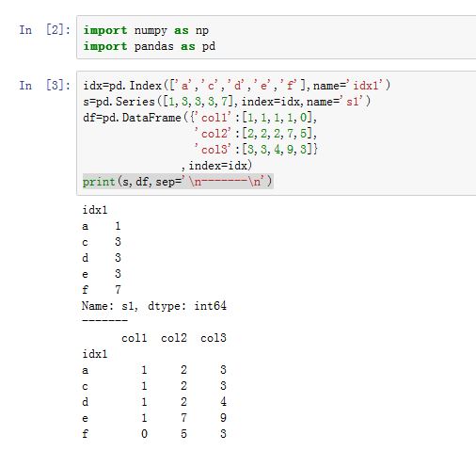Click value 7 in DataFrame row e
This screenshot has height=451, width=476.
pos(183,418)
